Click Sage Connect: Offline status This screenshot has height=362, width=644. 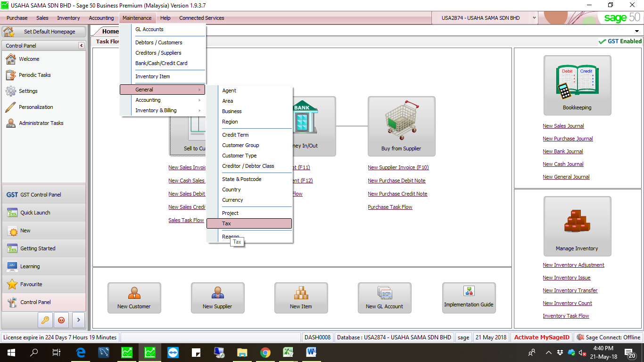[x=609, y=337]
